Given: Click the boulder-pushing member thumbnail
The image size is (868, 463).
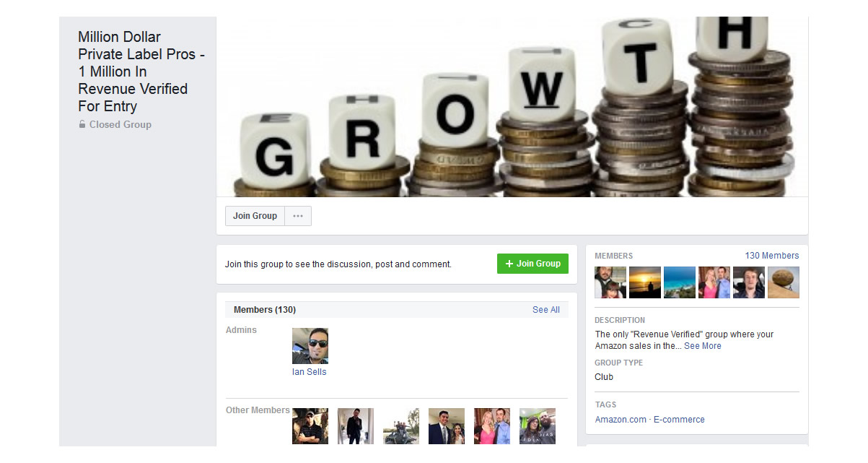Looking at the screenshot, I should (x=784, y=282).
